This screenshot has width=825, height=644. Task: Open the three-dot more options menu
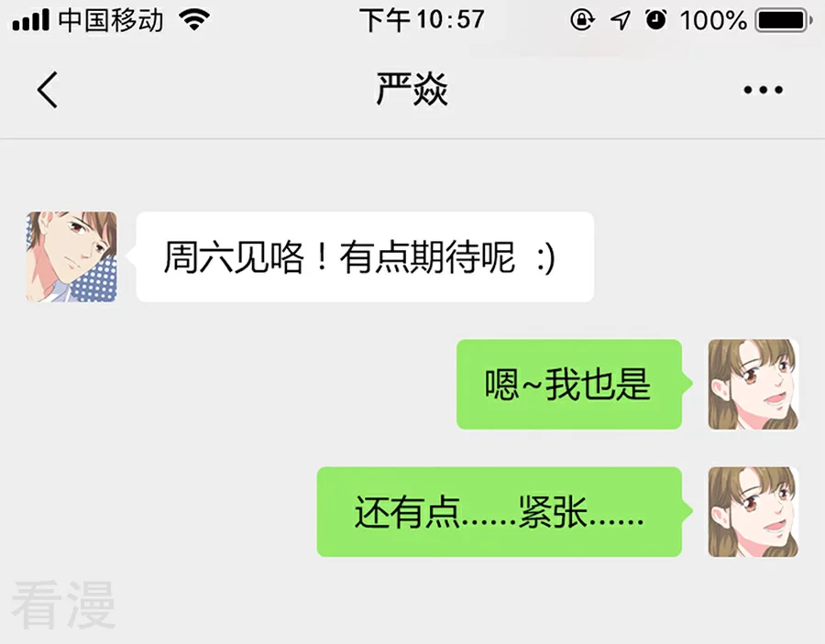pos(763,90)
